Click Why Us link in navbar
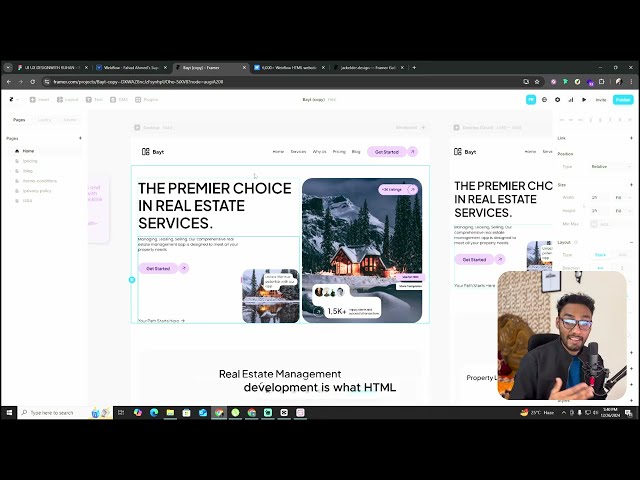Viewport: 640px width, 480px height. click(x=320, y=151)
